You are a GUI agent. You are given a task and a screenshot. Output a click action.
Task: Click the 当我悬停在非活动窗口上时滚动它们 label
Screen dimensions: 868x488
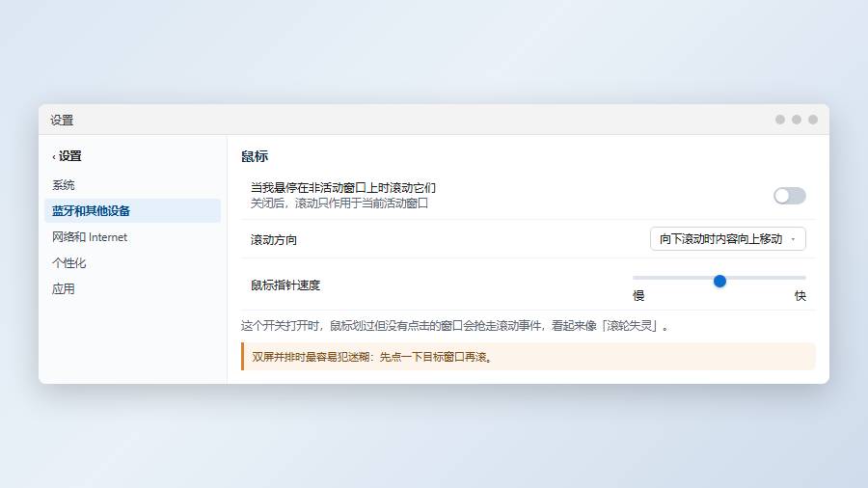point(343,188)
